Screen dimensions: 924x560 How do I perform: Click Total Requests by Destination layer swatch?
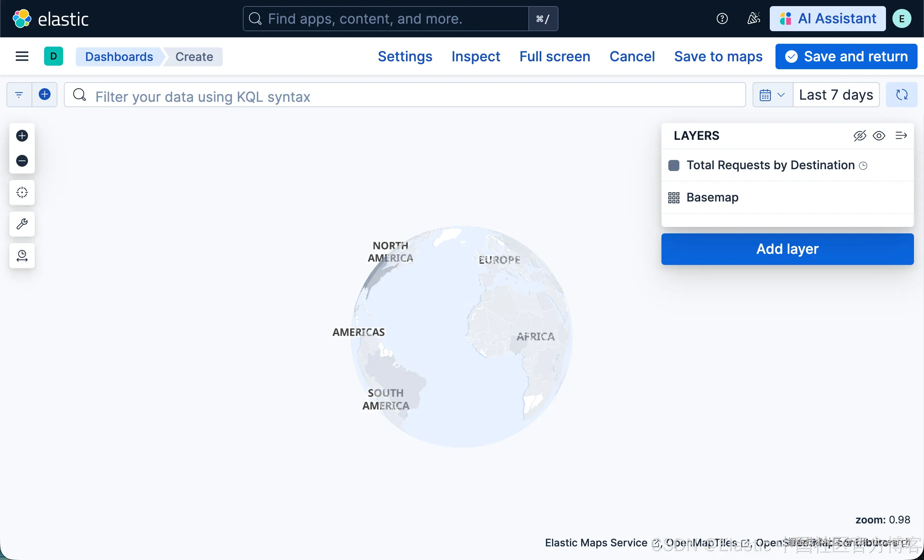(674, 165)
